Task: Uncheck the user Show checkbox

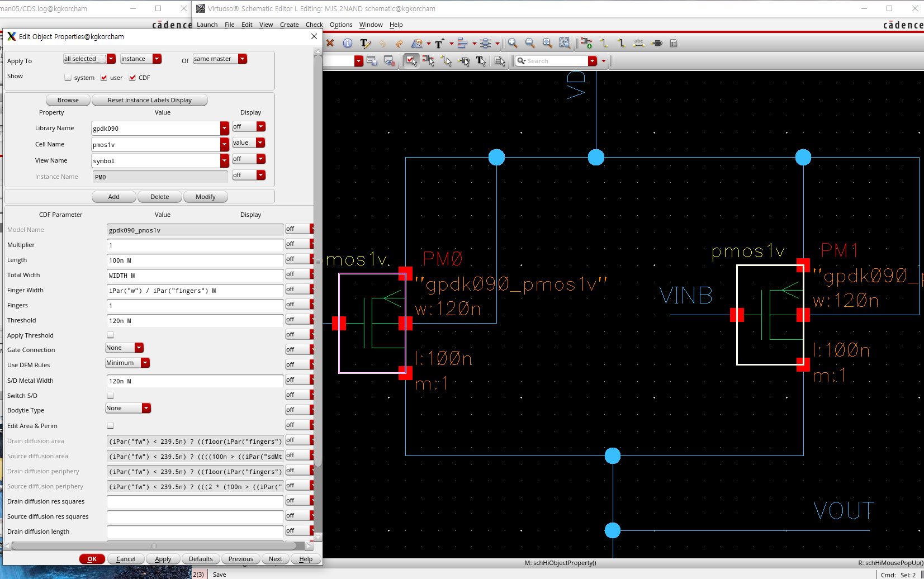Action: pyautogui.click(x=104, y=78)
